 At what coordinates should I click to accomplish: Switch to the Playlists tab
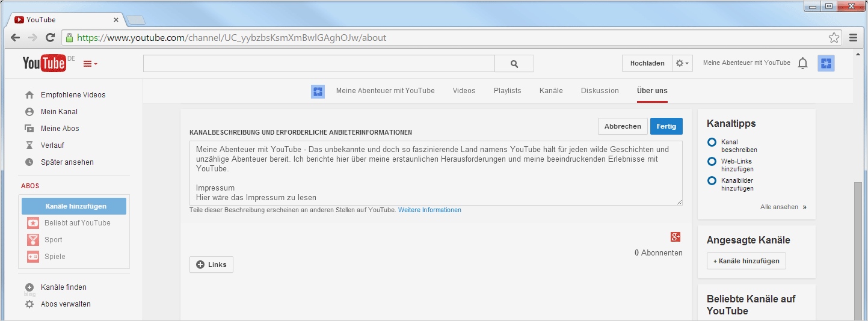[x=507, y=91]
